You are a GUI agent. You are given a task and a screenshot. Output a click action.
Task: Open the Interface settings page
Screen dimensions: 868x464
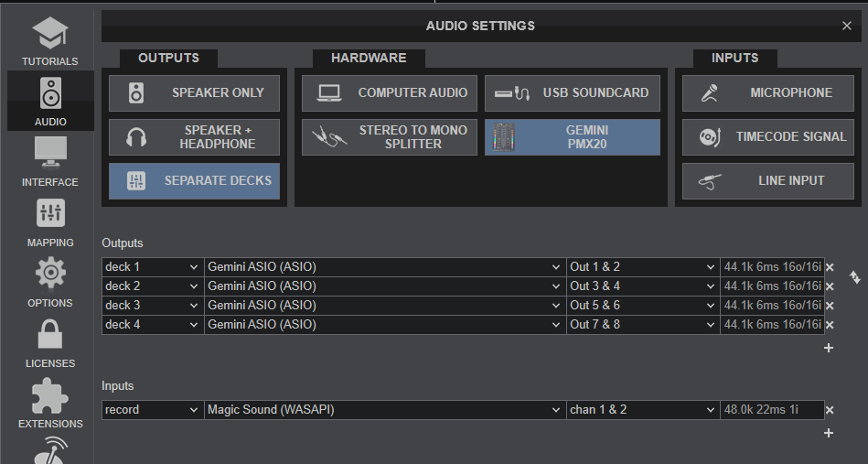click(x=50, y=161)
